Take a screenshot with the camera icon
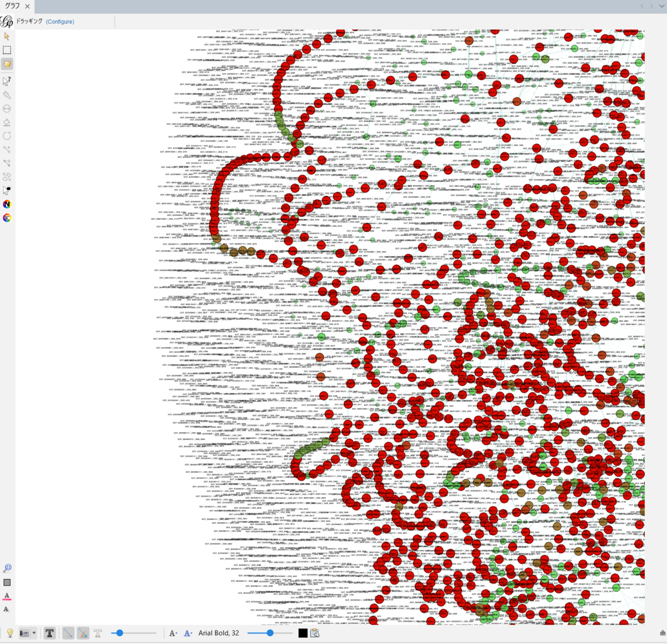The width and height of the screenshot is (667, 644). pyautogui.click(x=25, y=633)
